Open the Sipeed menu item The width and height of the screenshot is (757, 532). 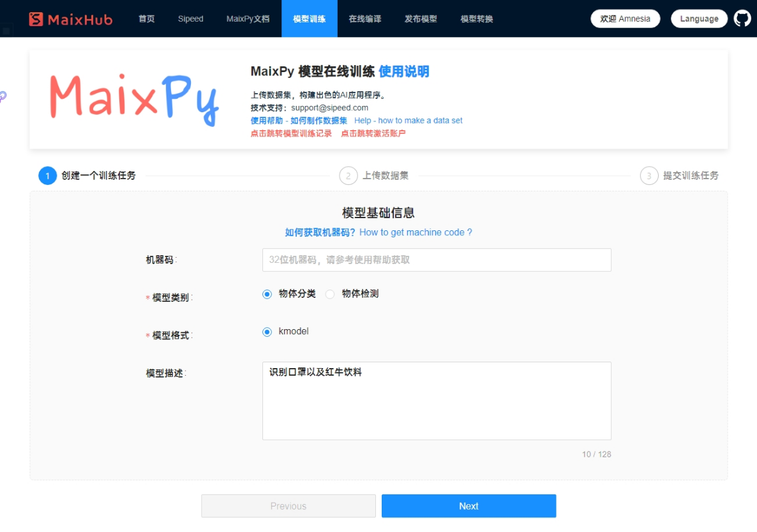tap(190, 18)
